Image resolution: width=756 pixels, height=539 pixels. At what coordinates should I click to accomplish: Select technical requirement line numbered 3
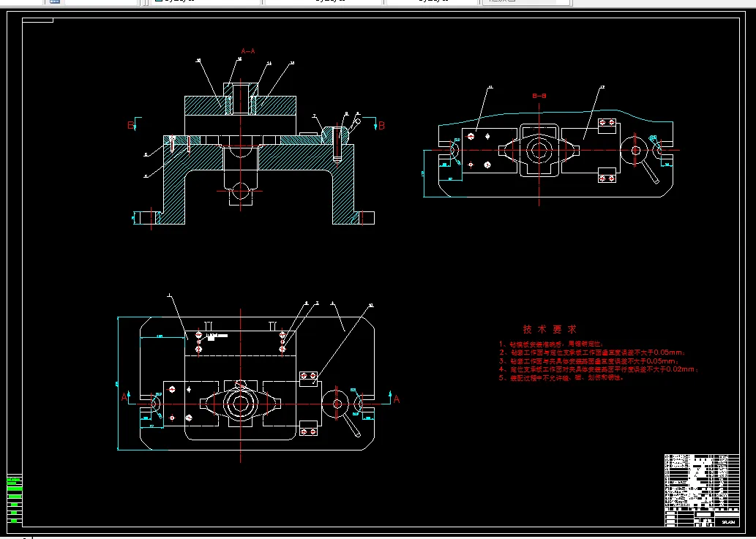589,361
